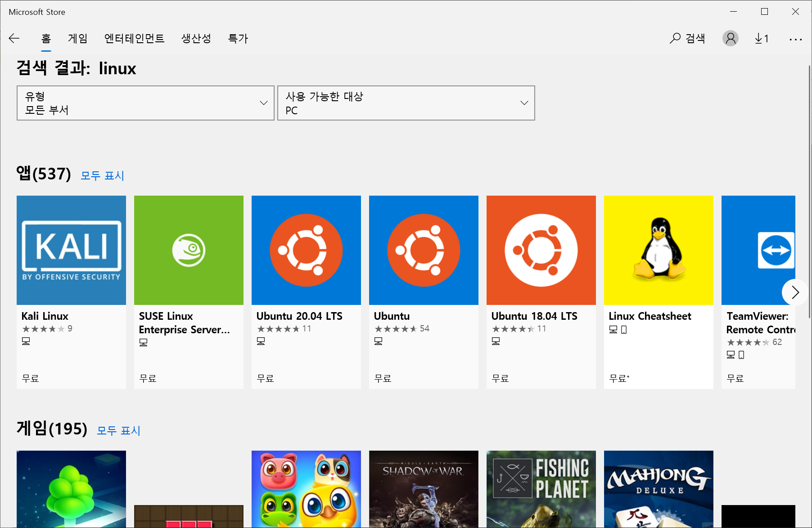Click the 무료 price on Ubuntu 20.04 LTS
The height and width of the screenshot is (528, 812).
(x=265, y=379)
